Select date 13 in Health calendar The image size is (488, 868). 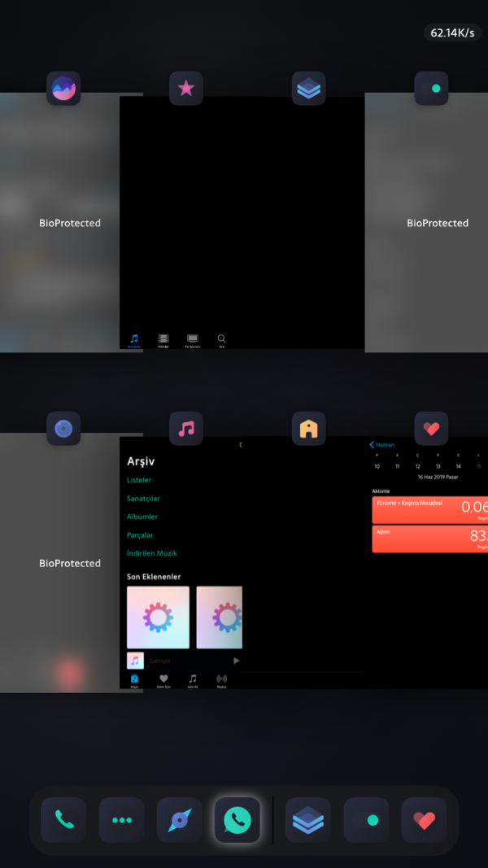coord(438,467)
